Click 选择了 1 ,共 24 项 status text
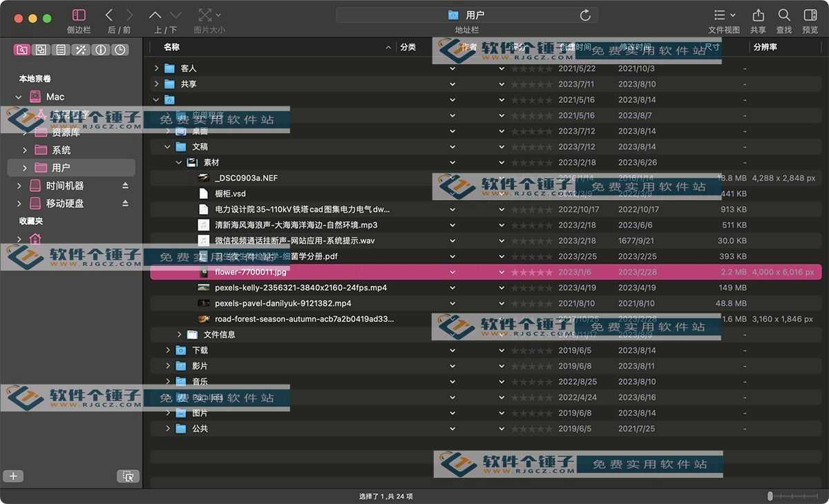Viewport: 829px width, 504px height. tap(386, 496)
